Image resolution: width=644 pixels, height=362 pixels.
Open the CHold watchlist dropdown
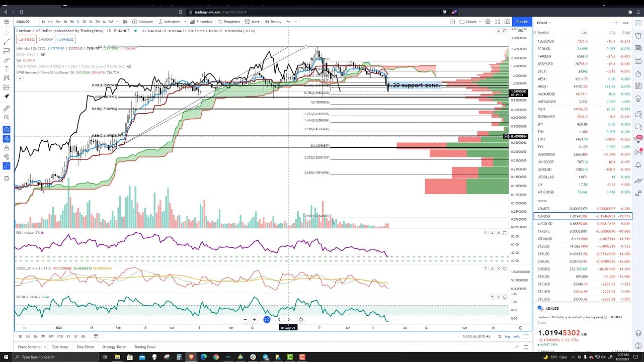pos(543,23)
